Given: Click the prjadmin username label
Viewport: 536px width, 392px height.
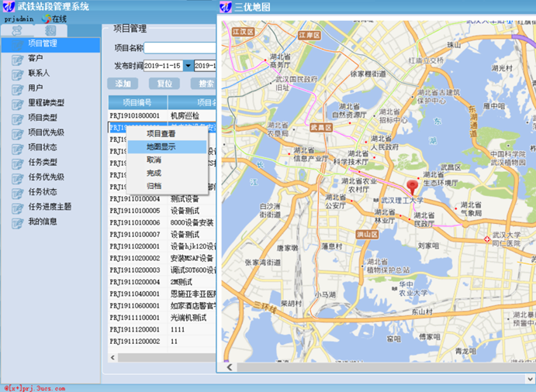Looking at the screenshot, I should point(19,19).
